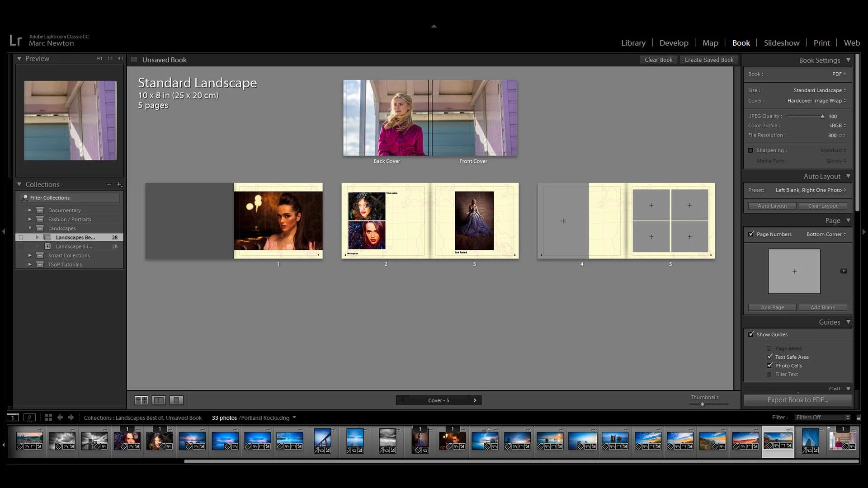Click the plus icon to add a collection

(x=119, y=184)
